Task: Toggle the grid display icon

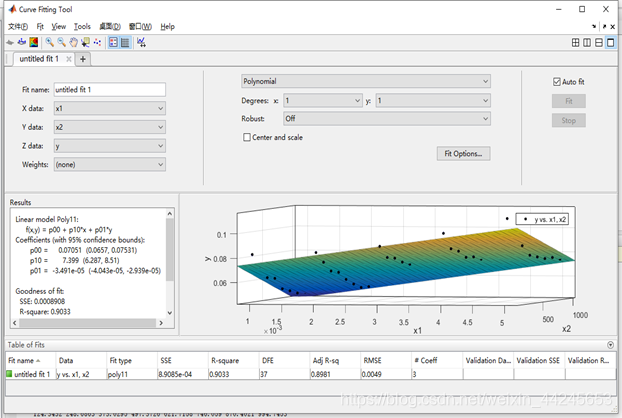Action: click(125, 42)
